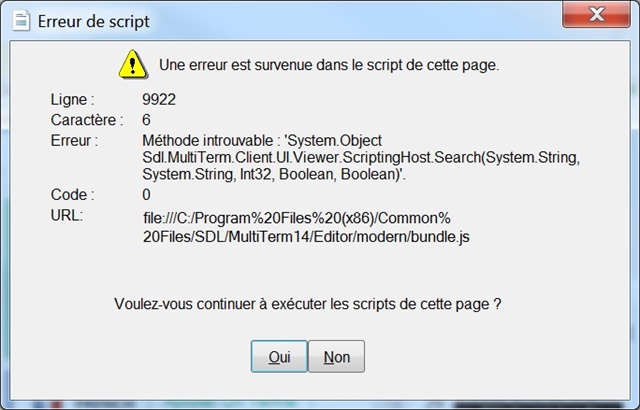This screenshot has width=640, height=410.
Task: Click the yellow warning triangle icon
Action: 133,64
